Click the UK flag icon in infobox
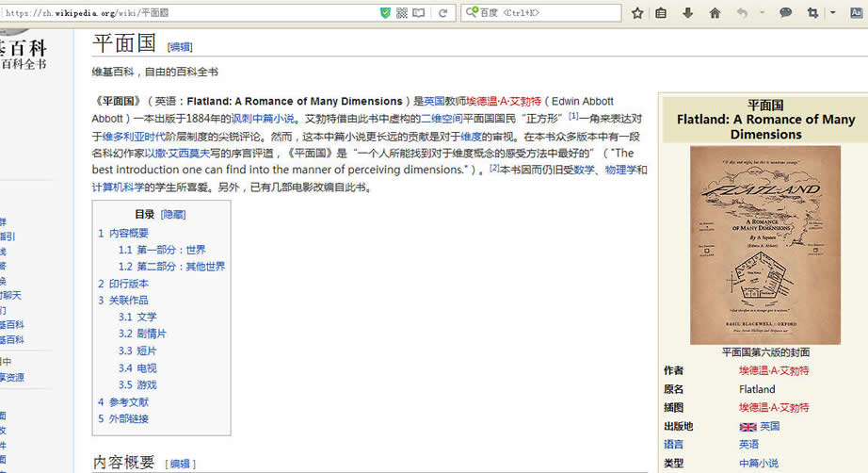 (747, 427)
